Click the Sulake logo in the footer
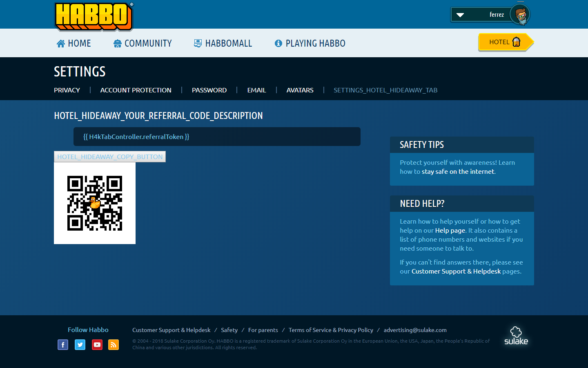 point(516,335)
